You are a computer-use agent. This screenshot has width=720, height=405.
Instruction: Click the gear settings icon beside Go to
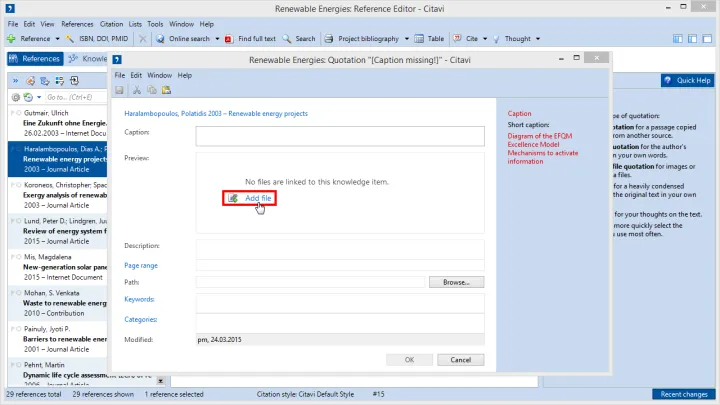(x=16, y=97)
